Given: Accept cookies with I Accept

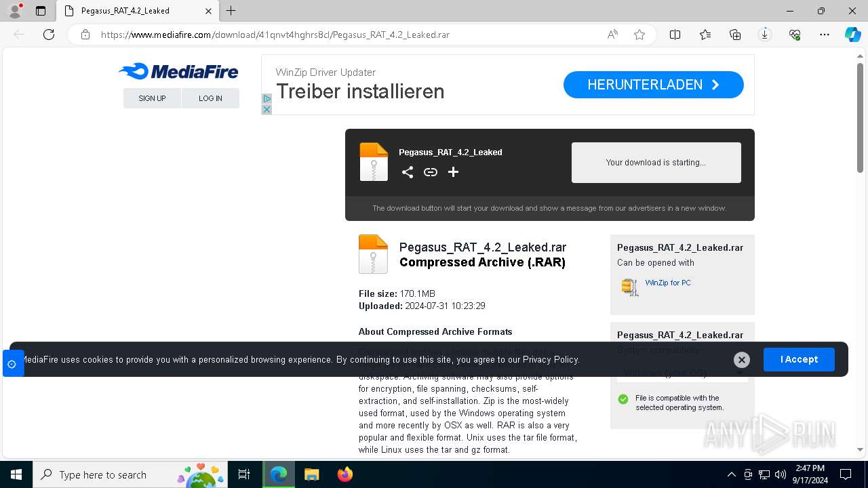Looking at the screenshot, I should (799, 359).
